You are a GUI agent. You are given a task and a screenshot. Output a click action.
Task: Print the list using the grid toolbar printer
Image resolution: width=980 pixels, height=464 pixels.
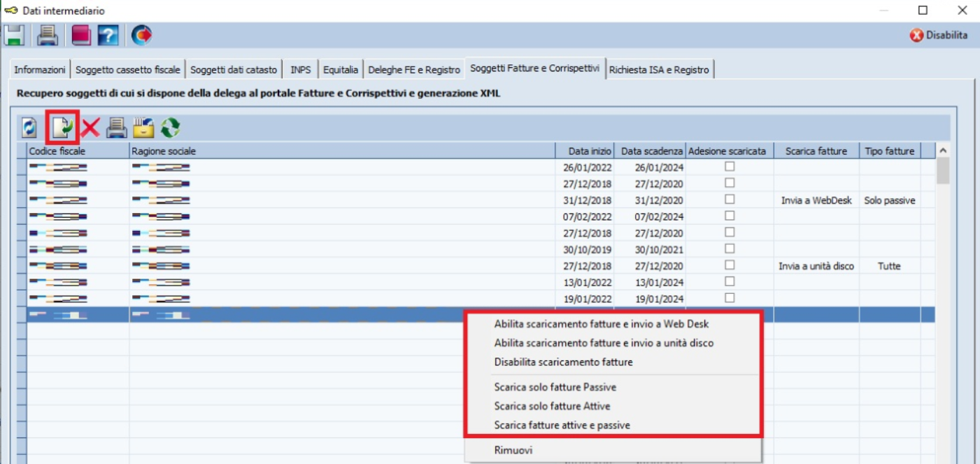(x=116, y=127)
